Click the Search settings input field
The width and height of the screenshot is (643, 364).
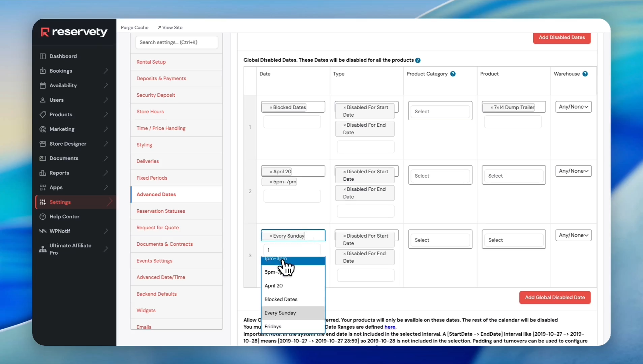tap(177, 42)
